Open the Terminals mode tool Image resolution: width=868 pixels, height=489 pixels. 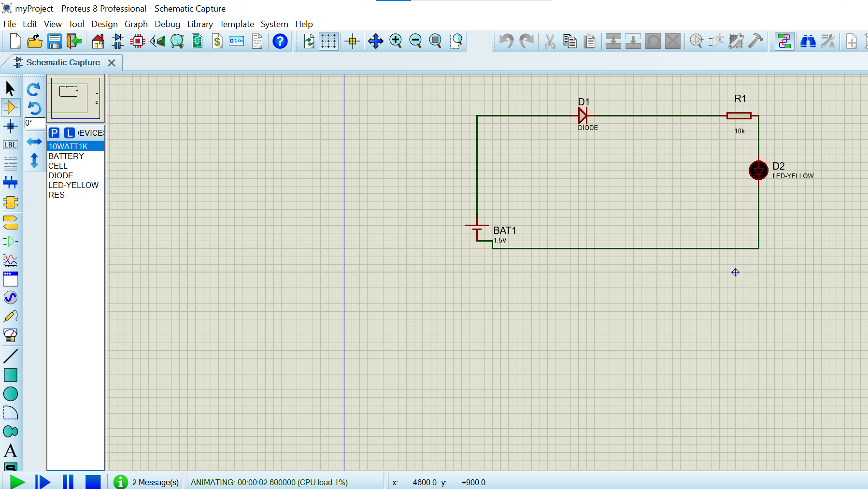(x=11, y=222)
